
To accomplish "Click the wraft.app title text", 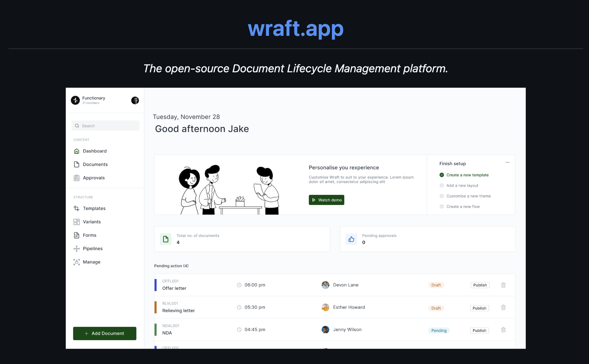I will 295,29.
